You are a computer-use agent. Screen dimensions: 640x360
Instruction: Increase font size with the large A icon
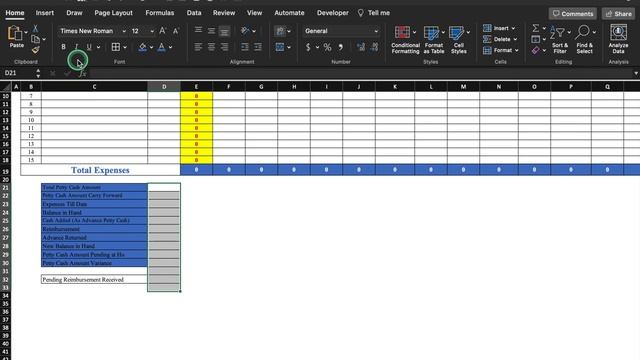tap(162, 31)
